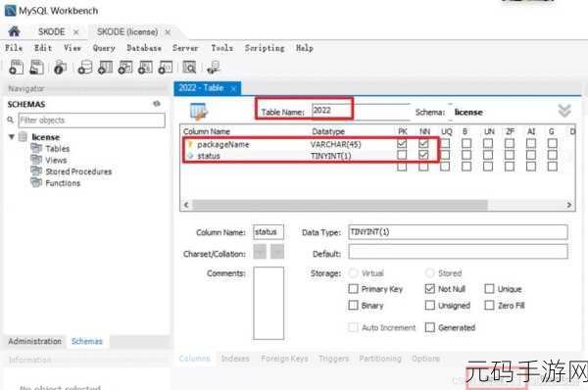Screen dimensions: 588x390
Task: Open the Query menu
Action: (x=104, y=48)
